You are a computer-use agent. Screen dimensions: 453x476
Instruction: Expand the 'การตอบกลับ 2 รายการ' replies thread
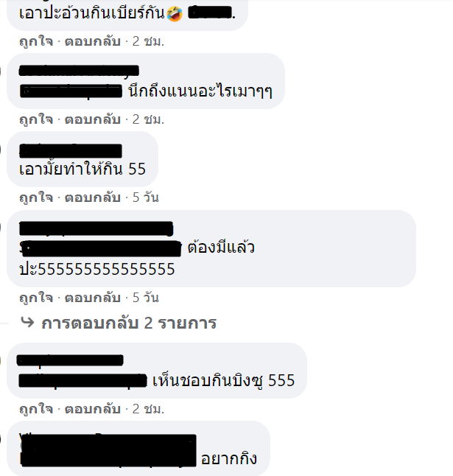pyautogui.click(x=129, y=323)
